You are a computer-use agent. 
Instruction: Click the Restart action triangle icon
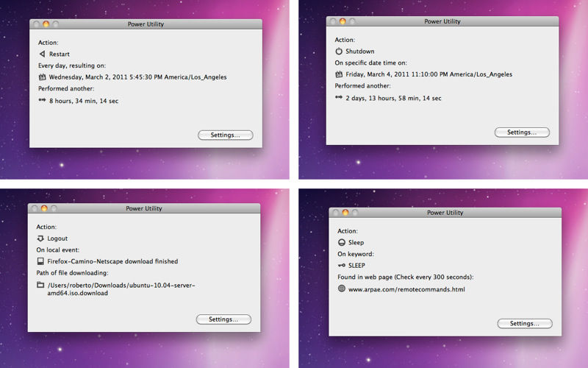coord(43,54)
